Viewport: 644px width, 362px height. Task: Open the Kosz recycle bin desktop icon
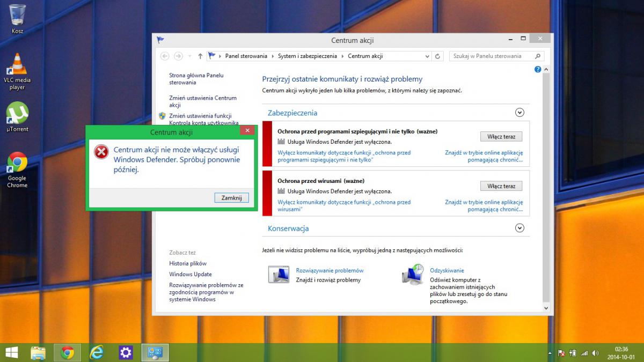click(x=17, y=19)
